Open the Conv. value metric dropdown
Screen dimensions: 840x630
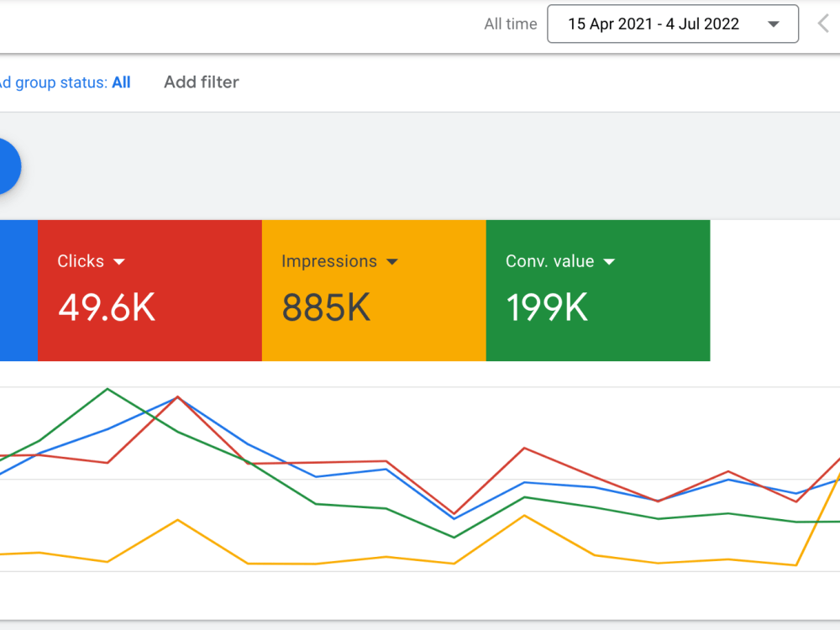[560, 261]
